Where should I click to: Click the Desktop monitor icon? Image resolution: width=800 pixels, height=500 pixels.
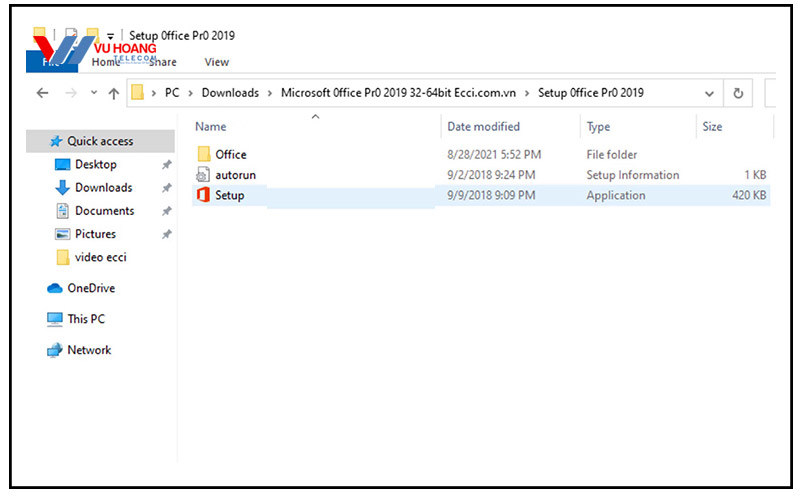click(x=62, y=164)
